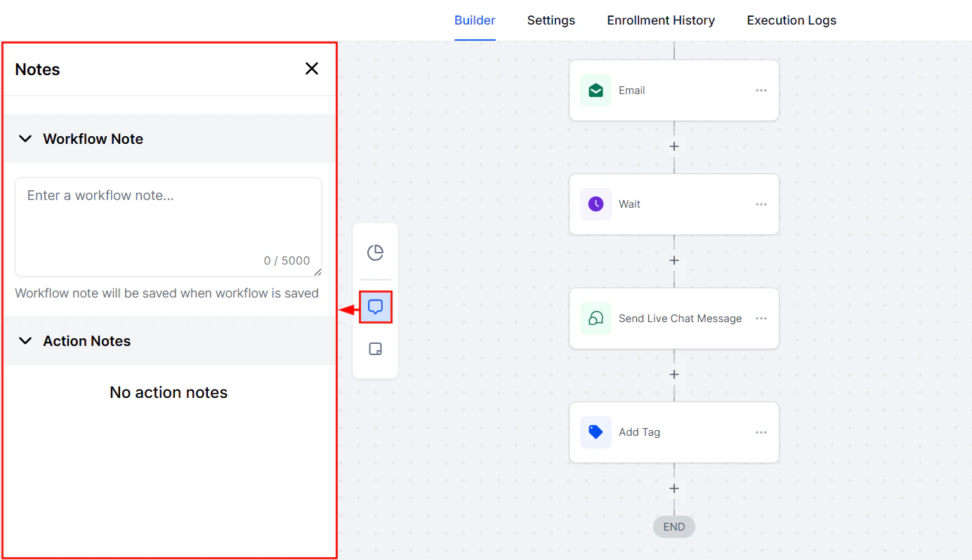Click the Email action envelope icon

click(x=595, y=90)
